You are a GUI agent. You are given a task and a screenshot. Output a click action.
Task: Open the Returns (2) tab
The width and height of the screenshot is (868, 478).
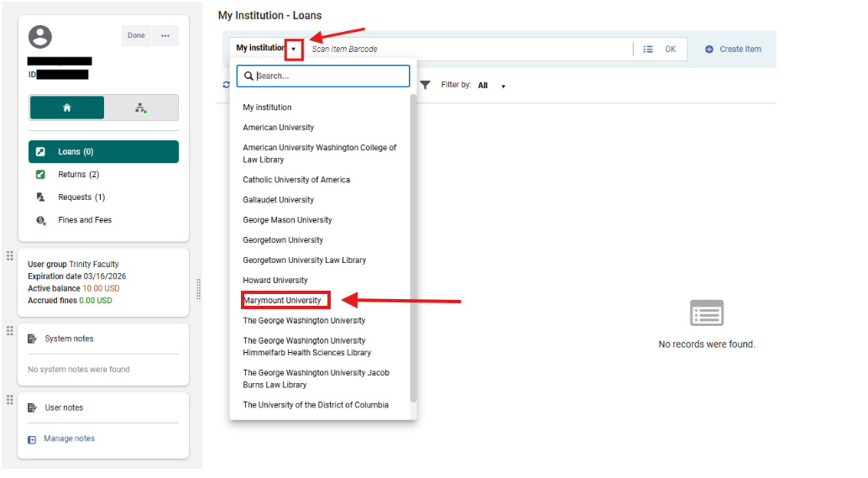pos(77,175)
